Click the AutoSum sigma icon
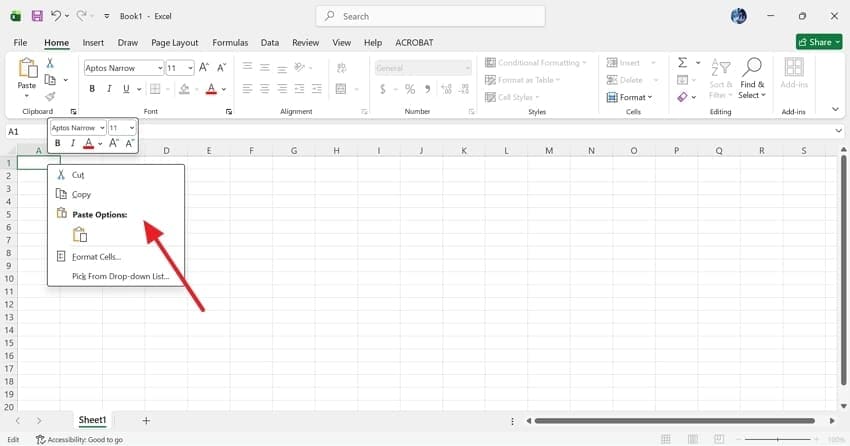Screen dimensions: 850x446 coord(682,63)
